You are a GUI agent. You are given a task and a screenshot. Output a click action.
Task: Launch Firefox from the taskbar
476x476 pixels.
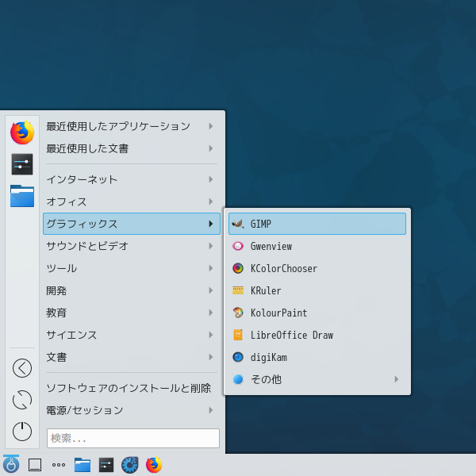click(154, 465)
